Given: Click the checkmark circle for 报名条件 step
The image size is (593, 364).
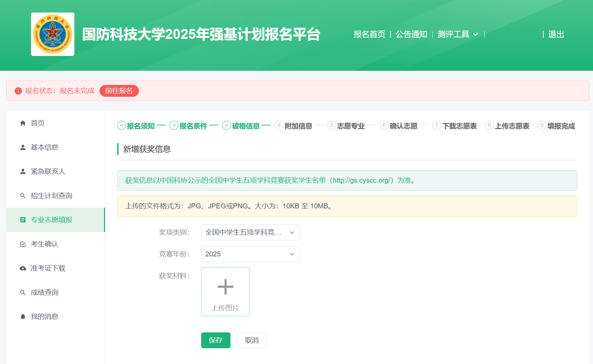Looking at the screenshot, I should point(174,125).
